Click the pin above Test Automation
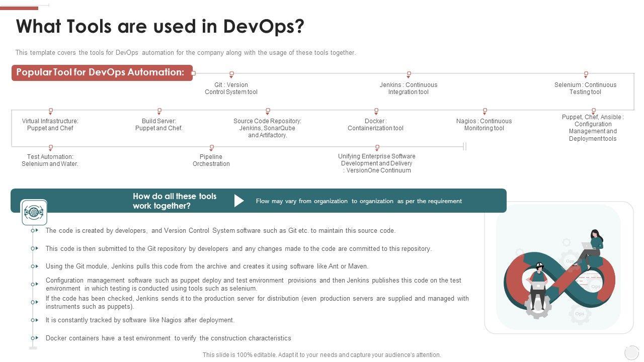 (x=50, y=147)
